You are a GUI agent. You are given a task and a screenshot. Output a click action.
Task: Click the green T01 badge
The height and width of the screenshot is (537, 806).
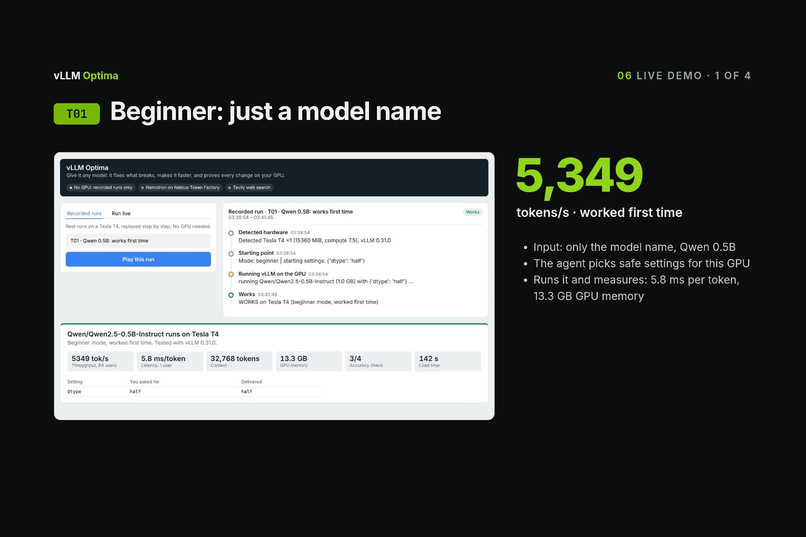pos(77,114)
